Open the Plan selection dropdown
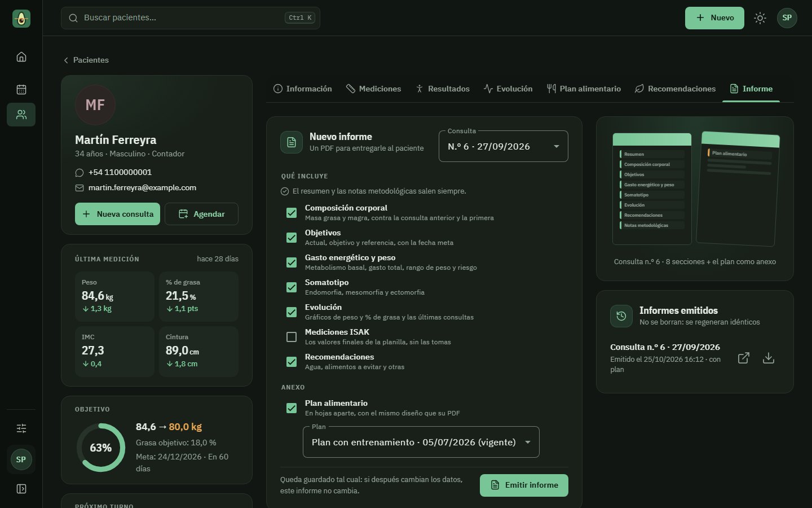Viewport: 812px width, 508px height. pos(421,443)
